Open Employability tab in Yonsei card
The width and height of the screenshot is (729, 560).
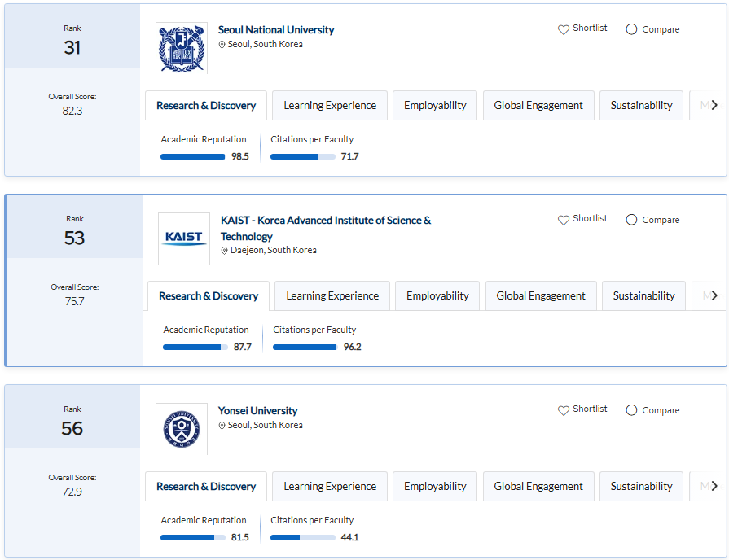pos(435,487)
